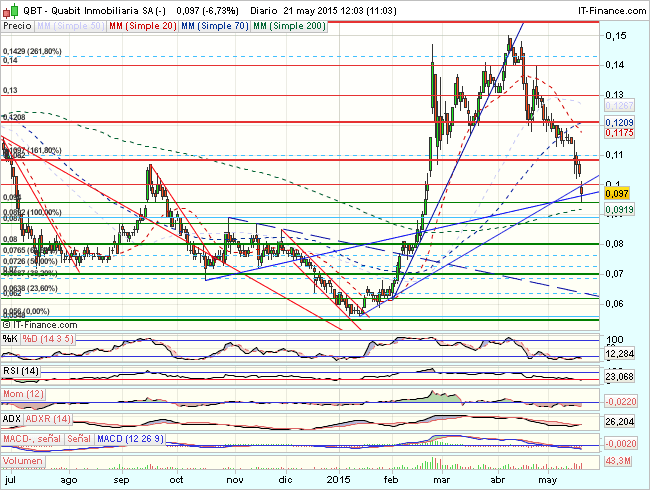The height and width of the screenshot is (490, 650).
Task: Click the ADXR (14) indicator label
Action: pyautogui.click(x=48, y=419)
